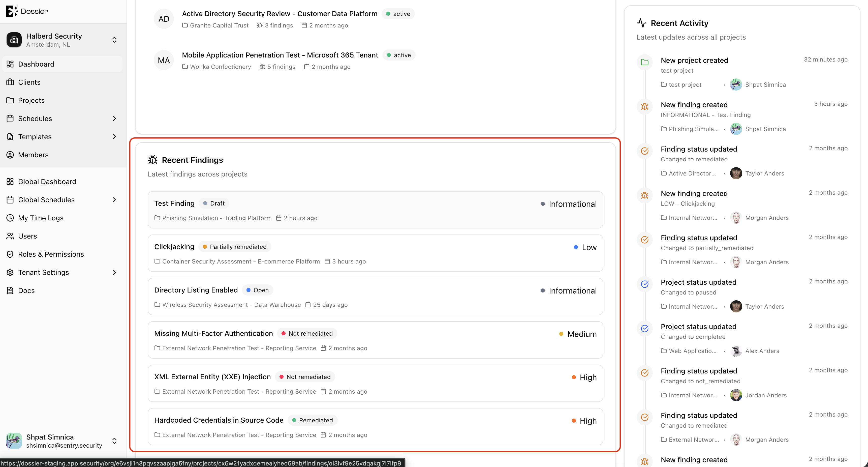The width and height of the screenshot is (868, 467).
Task: Click the MA project initials avatar
Action: coord(164,60)
